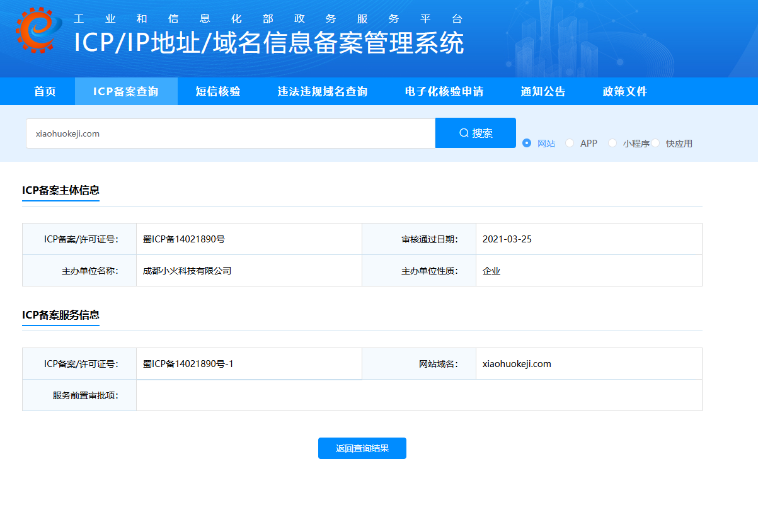Confirm 网站 radio option is selected

coord(526,143)
